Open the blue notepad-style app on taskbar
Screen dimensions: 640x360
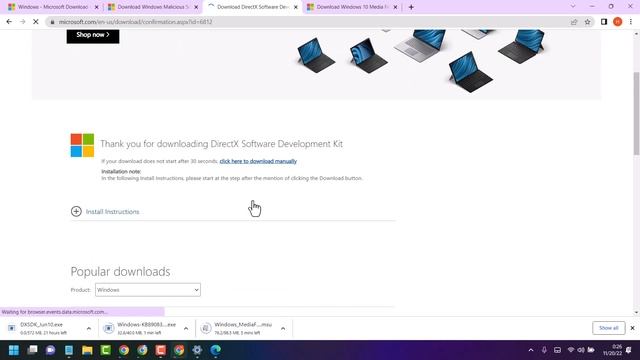pos(69,350)
